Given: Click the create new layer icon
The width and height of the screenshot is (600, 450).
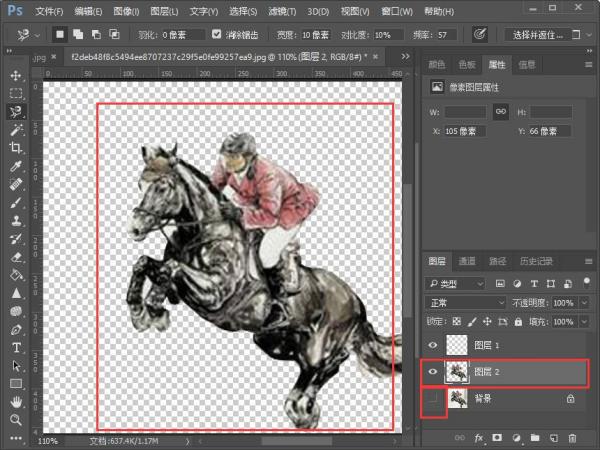Looking at the screenshot, I should point(553,438).
